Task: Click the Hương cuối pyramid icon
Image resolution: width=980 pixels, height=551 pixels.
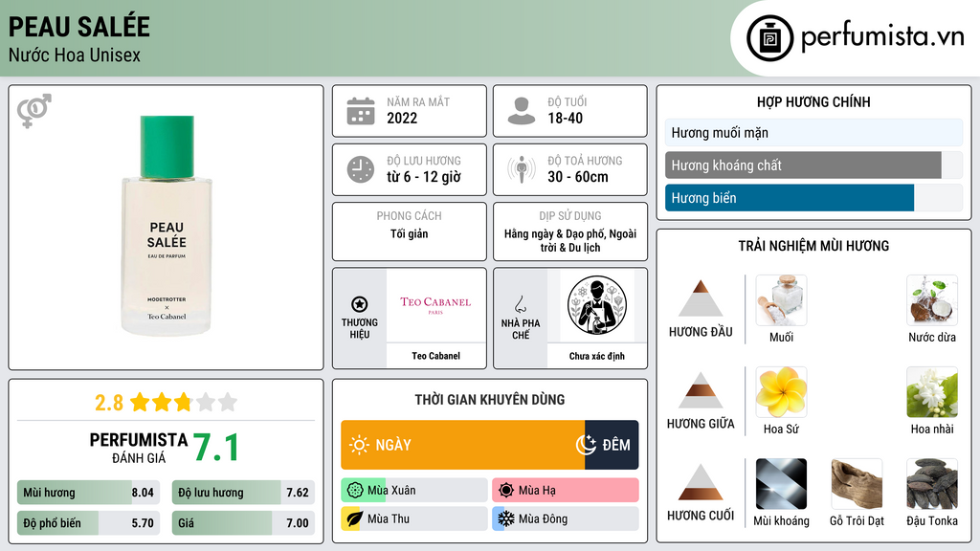Action: (x=701, y=482)
